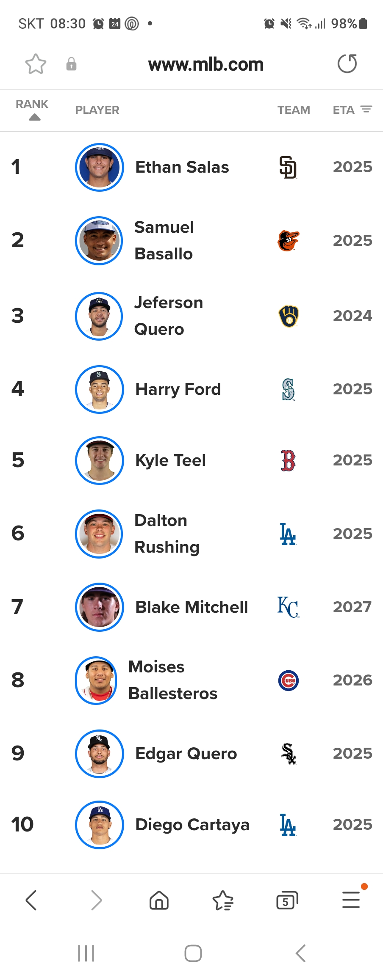Open the bookmarks list icon

(x=223, y=900)
